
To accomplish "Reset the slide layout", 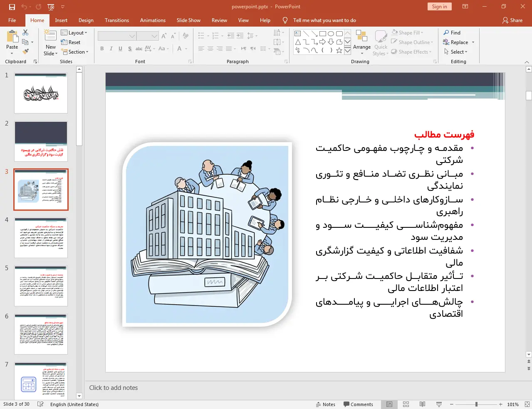I will [x=71, y=42].
